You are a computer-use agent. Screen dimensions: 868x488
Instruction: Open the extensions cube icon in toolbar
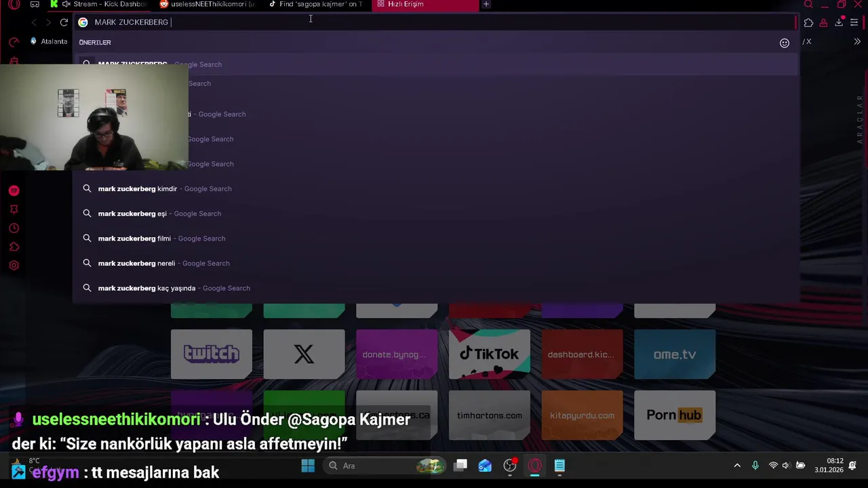(808, 22)
